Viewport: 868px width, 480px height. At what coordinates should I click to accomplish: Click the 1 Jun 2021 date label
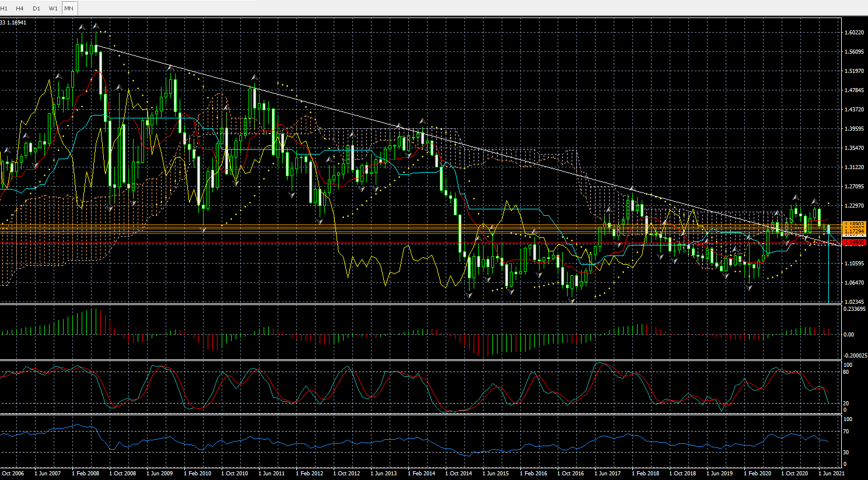point(832,474)
